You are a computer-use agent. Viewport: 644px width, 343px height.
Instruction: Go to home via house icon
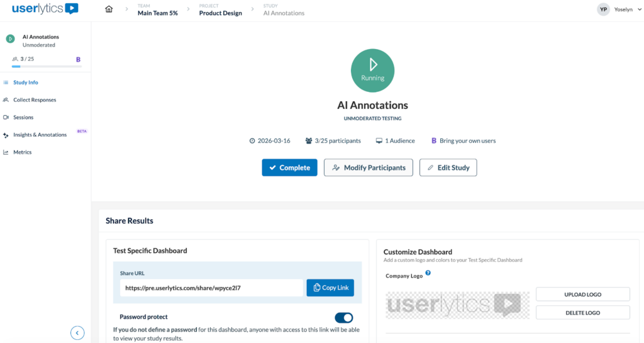pyautogui.click(x=109, y=9)
